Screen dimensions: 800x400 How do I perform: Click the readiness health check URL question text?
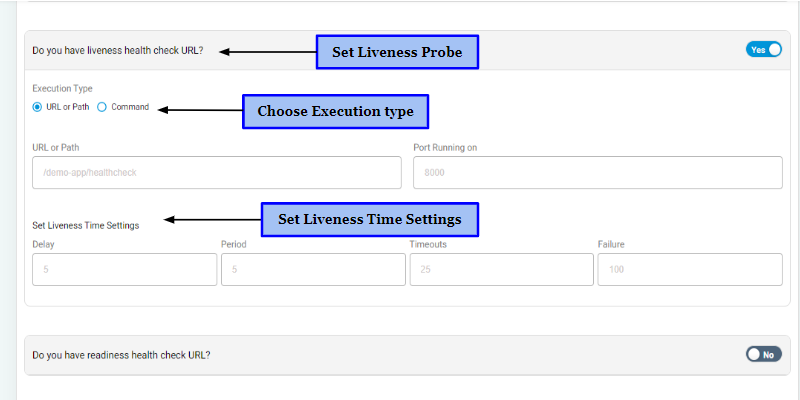(121, 355)
